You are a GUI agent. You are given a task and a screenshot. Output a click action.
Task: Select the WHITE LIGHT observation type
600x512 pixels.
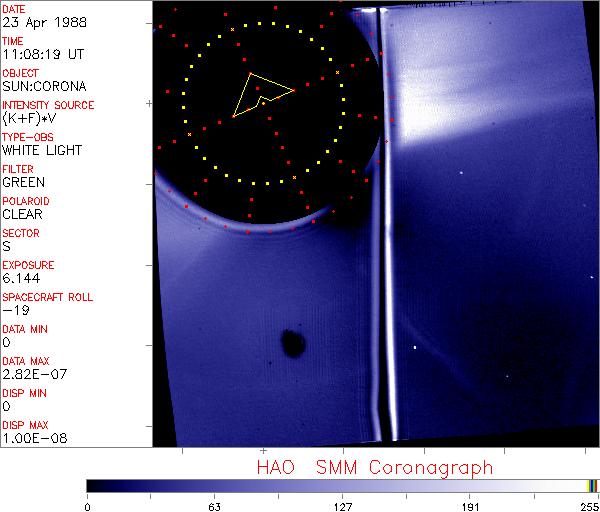(41, 150)
